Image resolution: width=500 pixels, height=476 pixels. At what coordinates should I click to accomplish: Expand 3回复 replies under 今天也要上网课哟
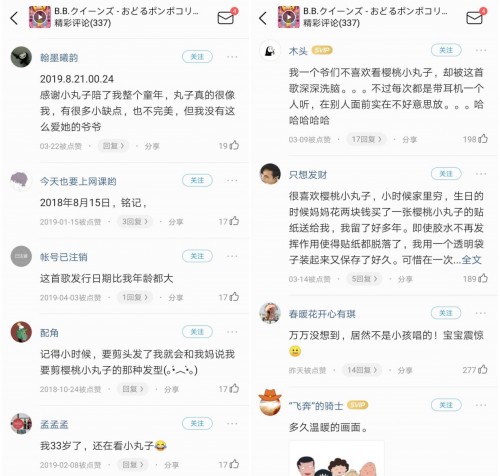(x=135, y=221)
